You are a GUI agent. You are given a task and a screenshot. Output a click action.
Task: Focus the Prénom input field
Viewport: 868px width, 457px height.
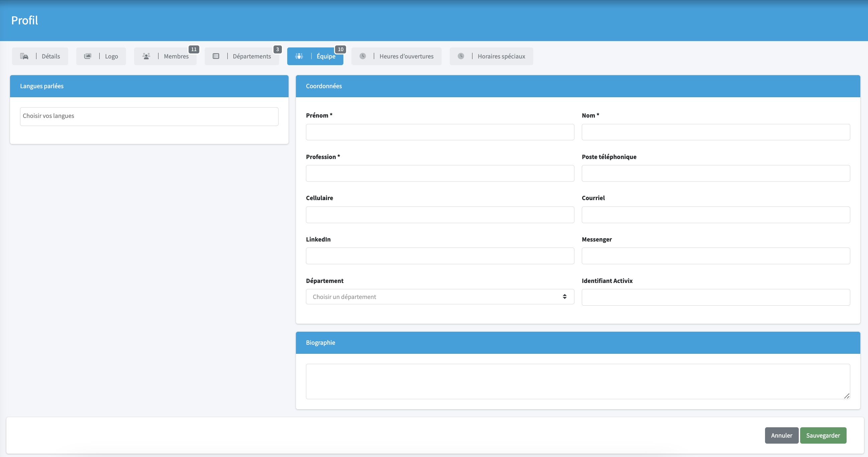click(440, 132)
